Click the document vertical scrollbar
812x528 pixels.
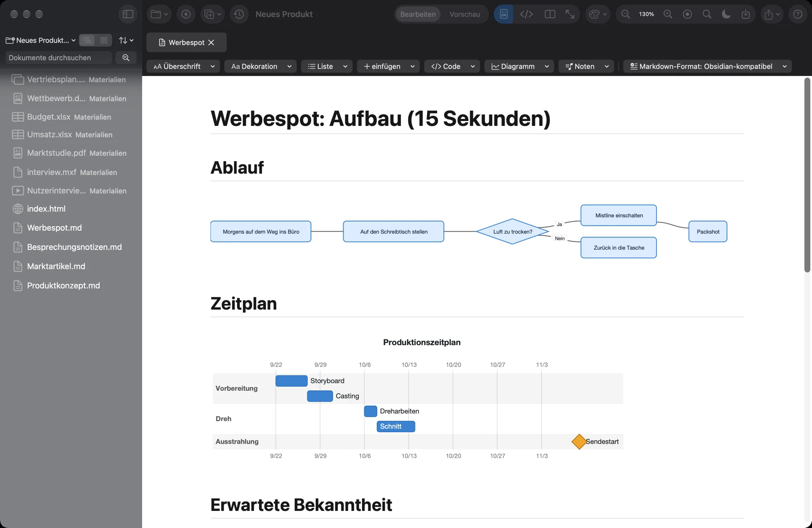pos(807,175)
